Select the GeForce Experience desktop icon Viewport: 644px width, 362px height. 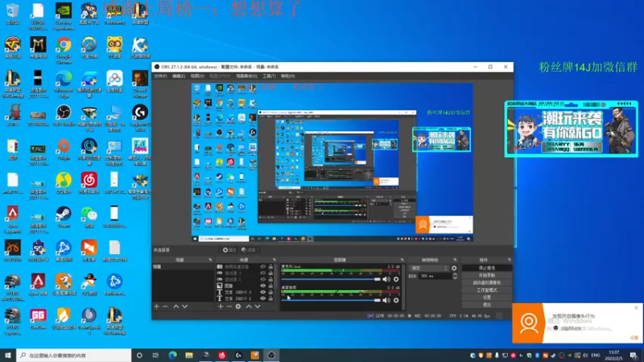pyautogui.click(x=64, y=16)
